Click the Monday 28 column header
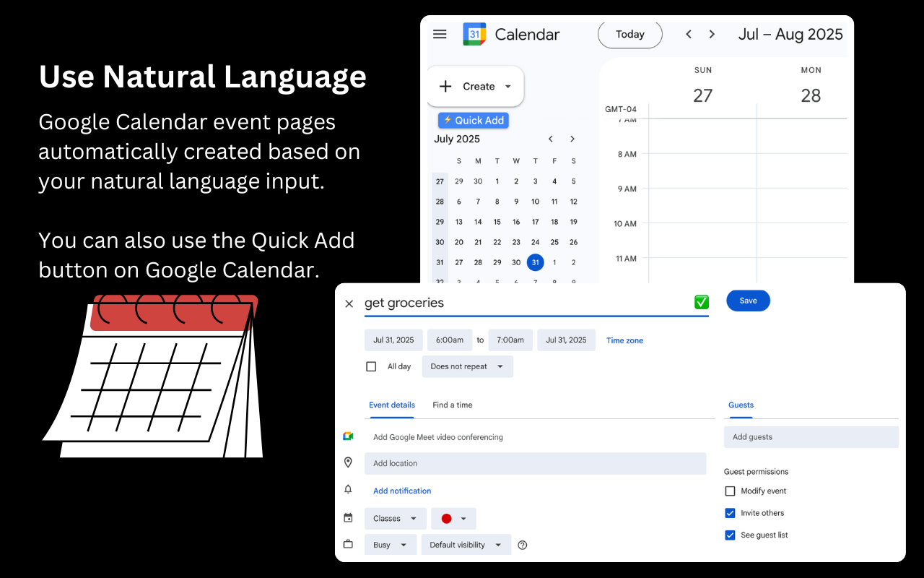The height and width of the screenshot is (578, 924). 811,86
